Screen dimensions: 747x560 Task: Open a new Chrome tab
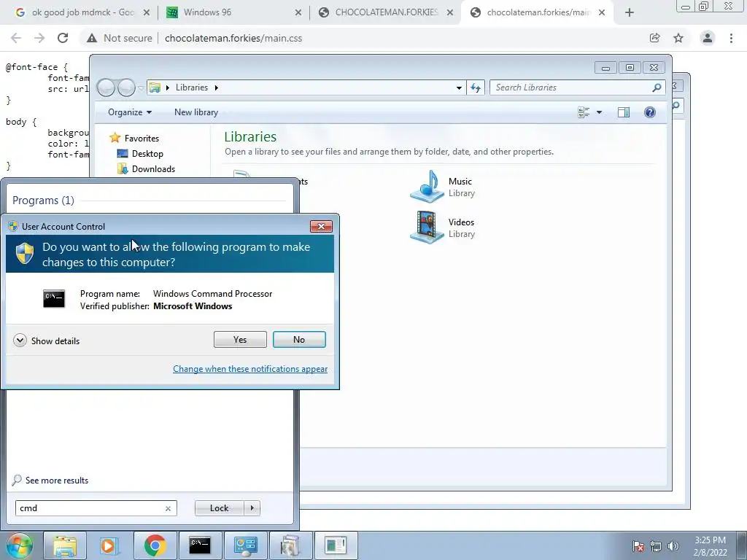[x=630, y=13]
